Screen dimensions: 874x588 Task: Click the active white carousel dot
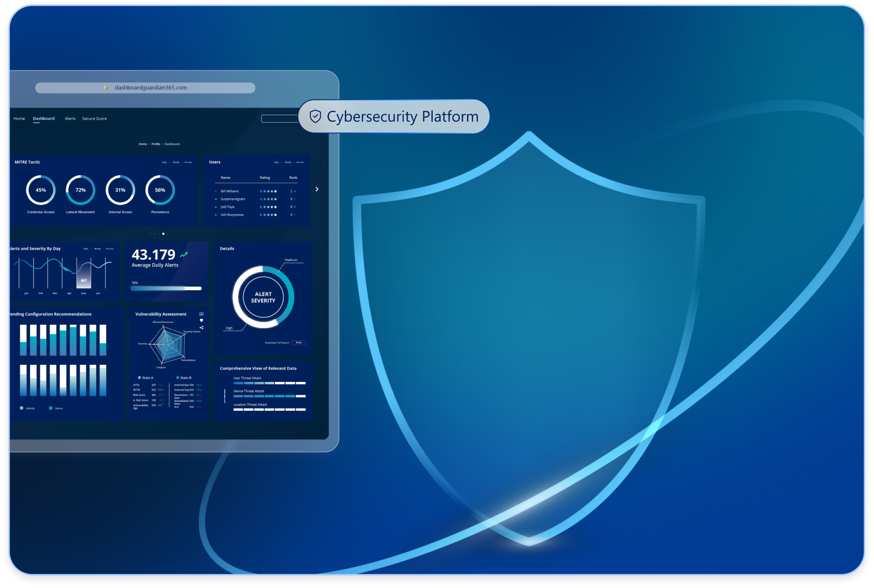click(163, 234)
